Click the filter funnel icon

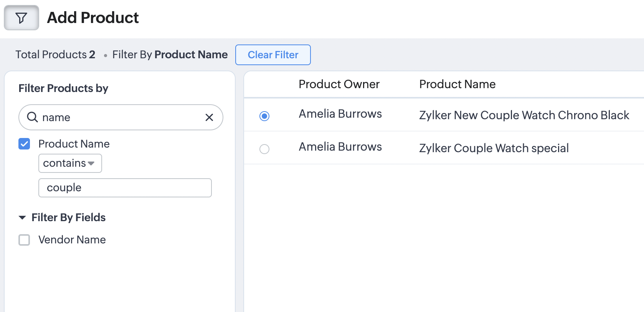pyautogui.click(x=21, y=18)
